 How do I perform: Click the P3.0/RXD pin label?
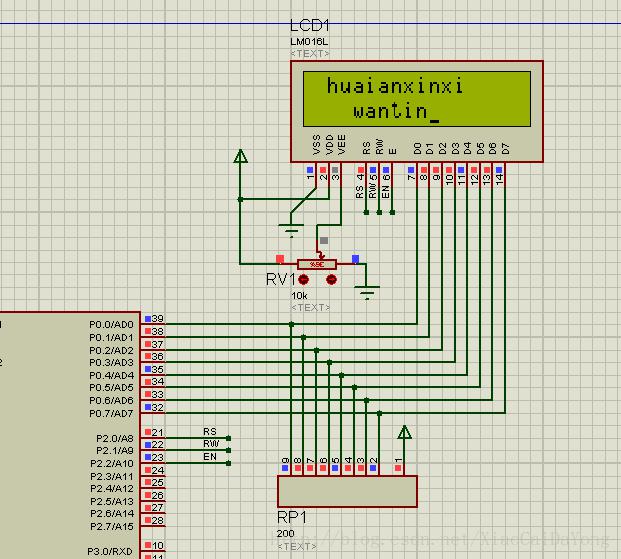(110, 551)
